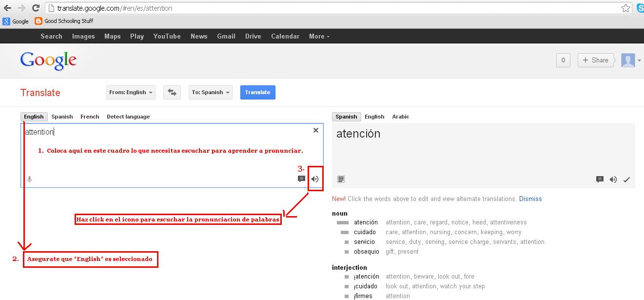Image resolution: width=644 pixels, height=300 pixels.
Task: Open Images in Google top bar
Action: (x=83, y=36)
